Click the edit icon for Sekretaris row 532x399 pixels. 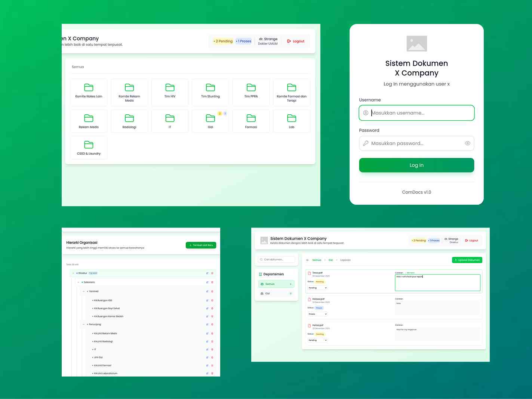click(x=207, y=282)
